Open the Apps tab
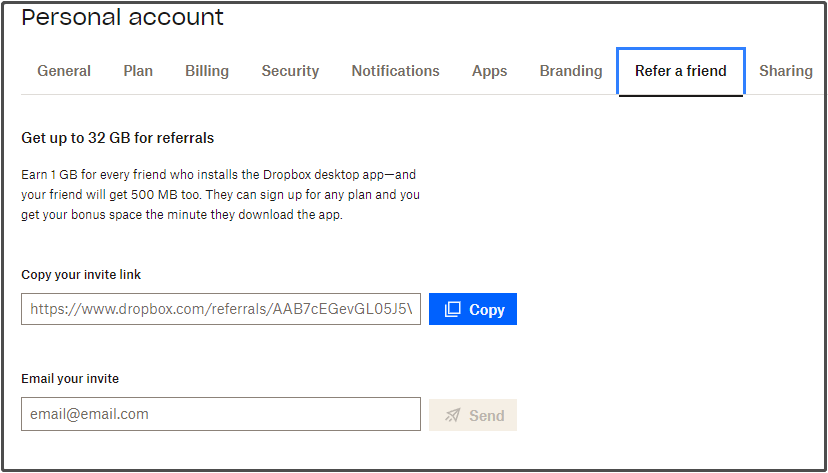 490,71
